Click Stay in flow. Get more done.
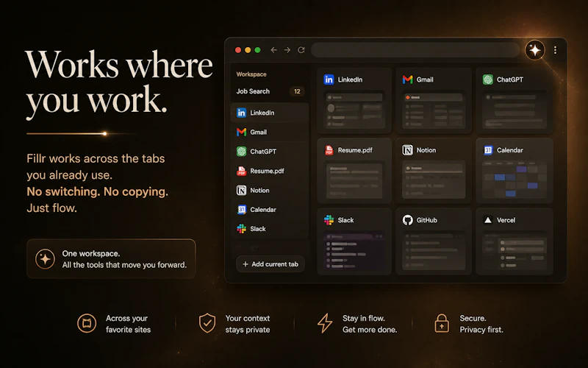 (x=370, y=324)
